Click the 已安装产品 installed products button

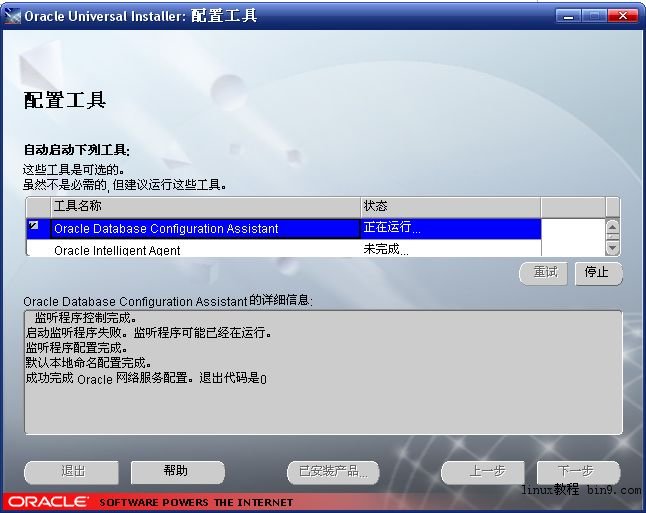pos(333,472)
